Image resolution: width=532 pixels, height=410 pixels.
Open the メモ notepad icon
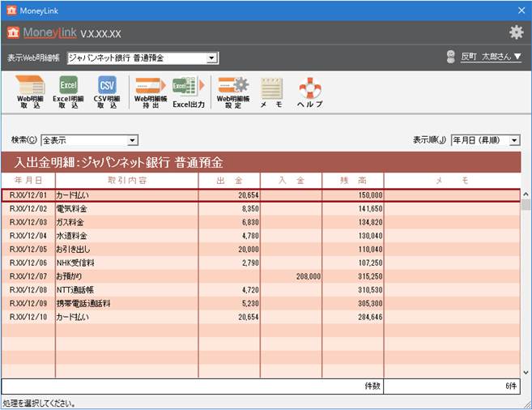tap(271, 92)
